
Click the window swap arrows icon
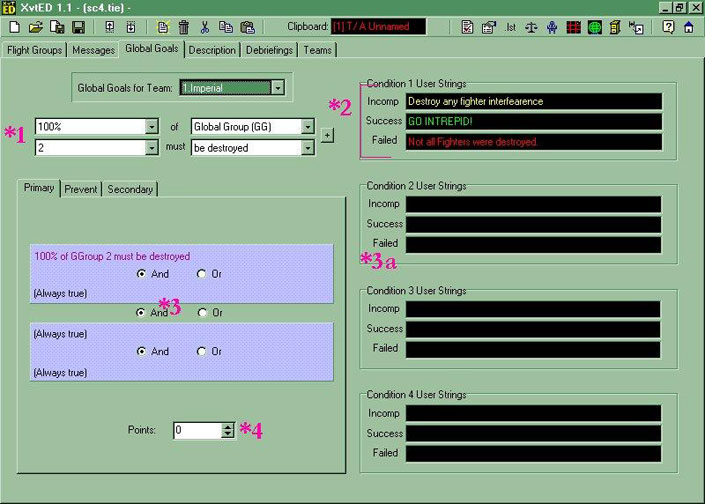click(x=636, y=27)
